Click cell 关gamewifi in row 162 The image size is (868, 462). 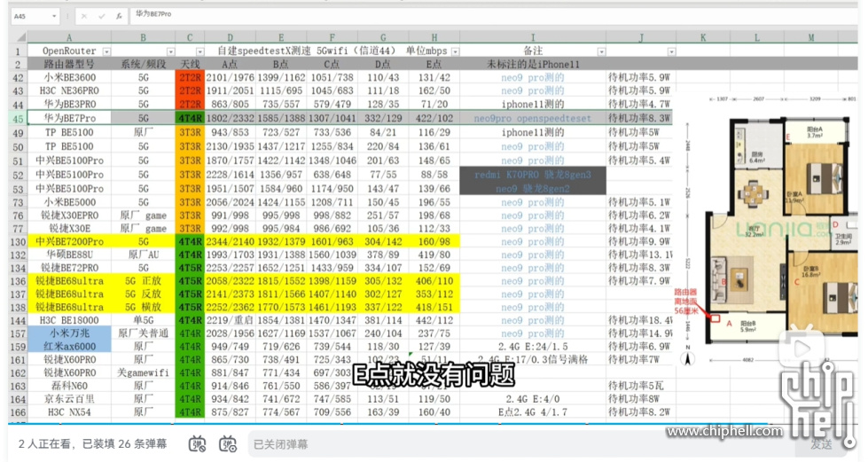pos(144,372)
